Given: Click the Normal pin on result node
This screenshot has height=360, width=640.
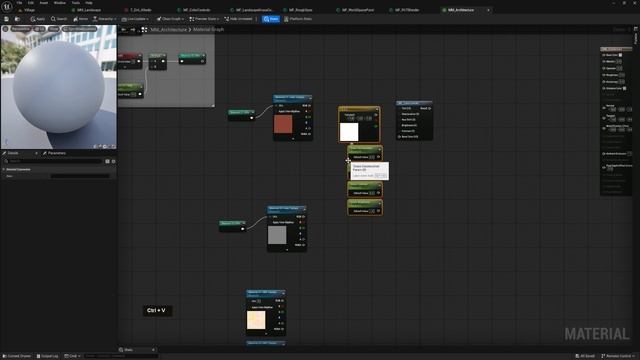Looking at the screenshot, I should click(x=604, y=108).
